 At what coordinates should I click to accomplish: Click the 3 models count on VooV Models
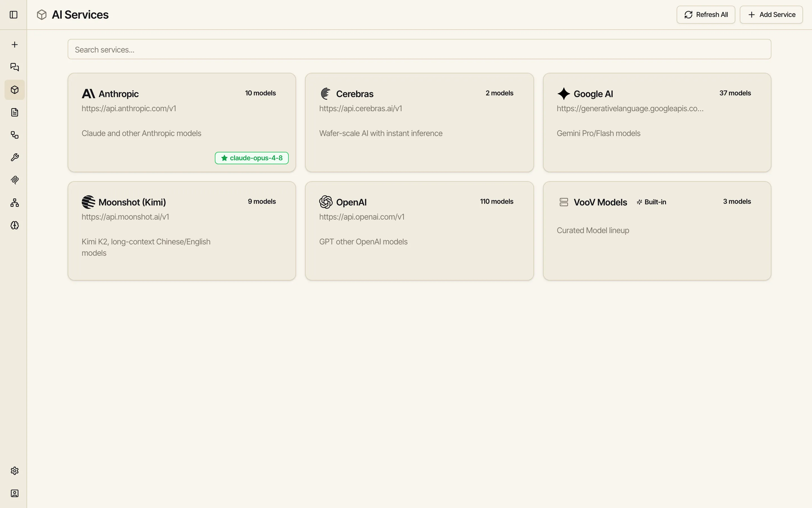[x=737, y=201]
